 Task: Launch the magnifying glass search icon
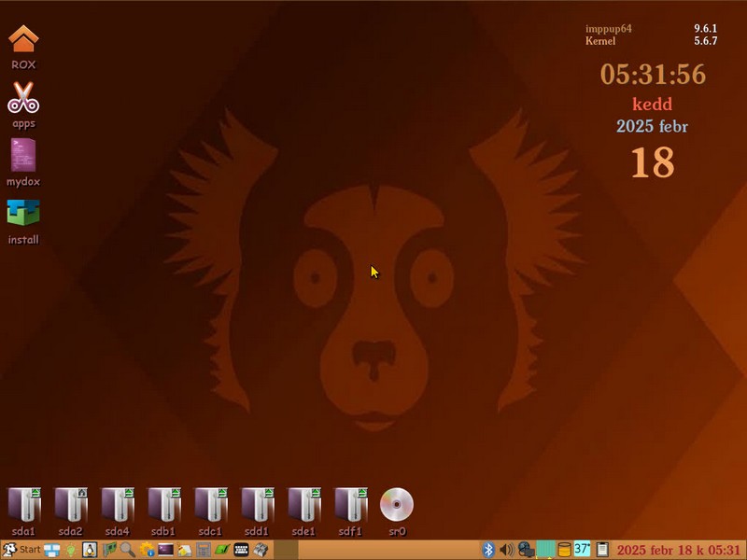[128, 550]
